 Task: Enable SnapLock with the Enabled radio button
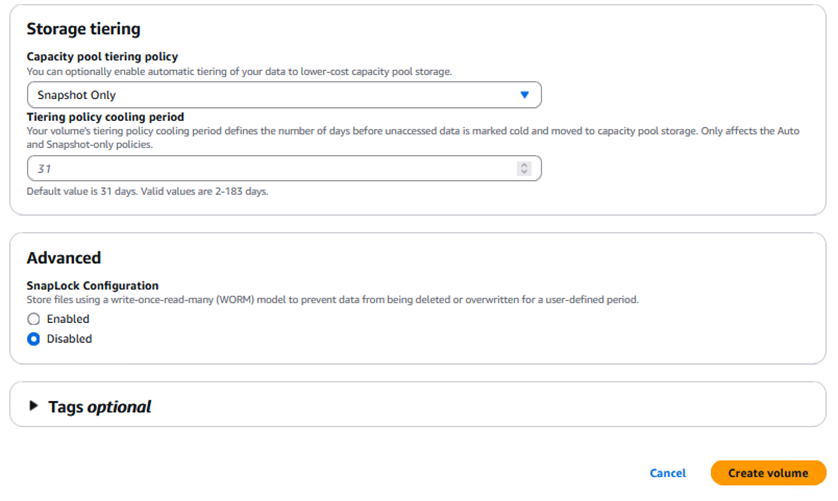click(34, 319)
